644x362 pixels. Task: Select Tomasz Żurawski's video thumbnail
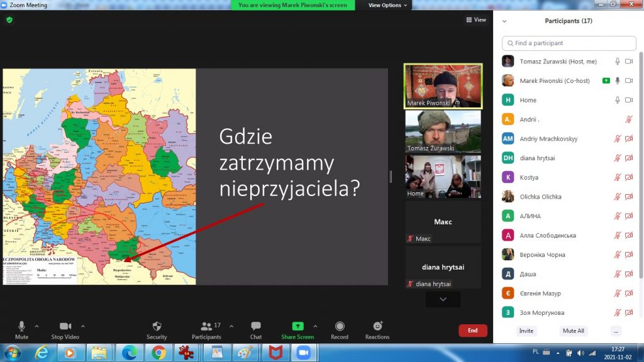pos(443,131)
